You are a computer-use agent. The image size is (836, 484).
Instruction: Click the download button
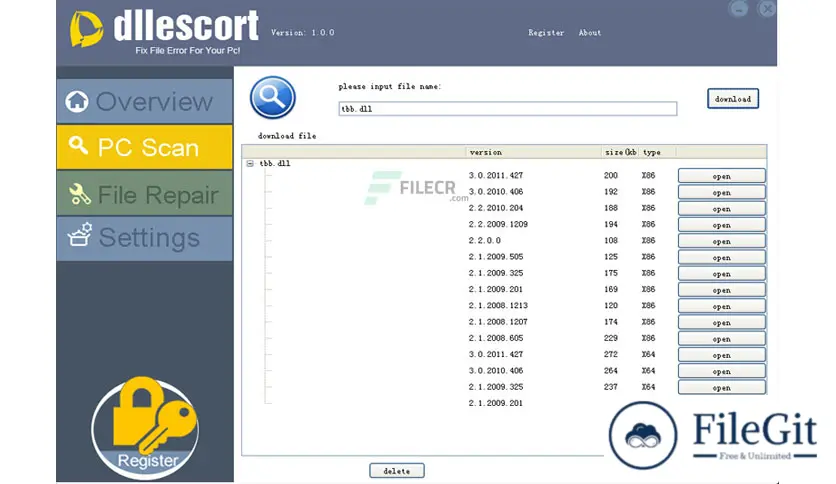733,99
